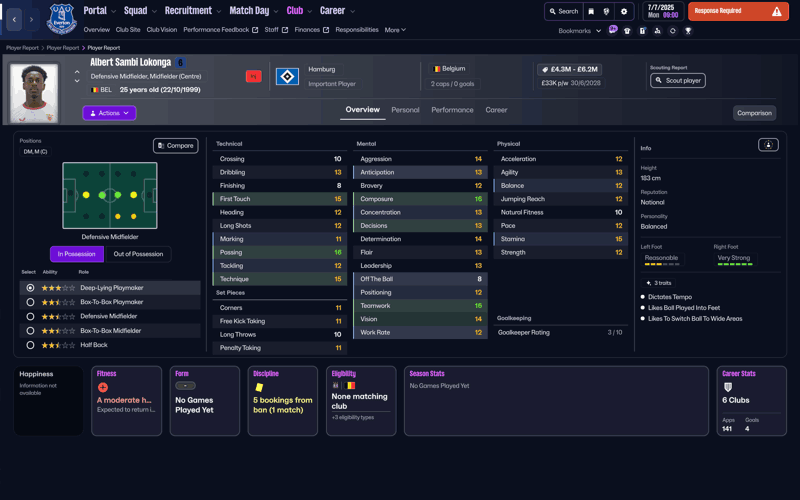Switch to Out of Possession view

[138, 254]
